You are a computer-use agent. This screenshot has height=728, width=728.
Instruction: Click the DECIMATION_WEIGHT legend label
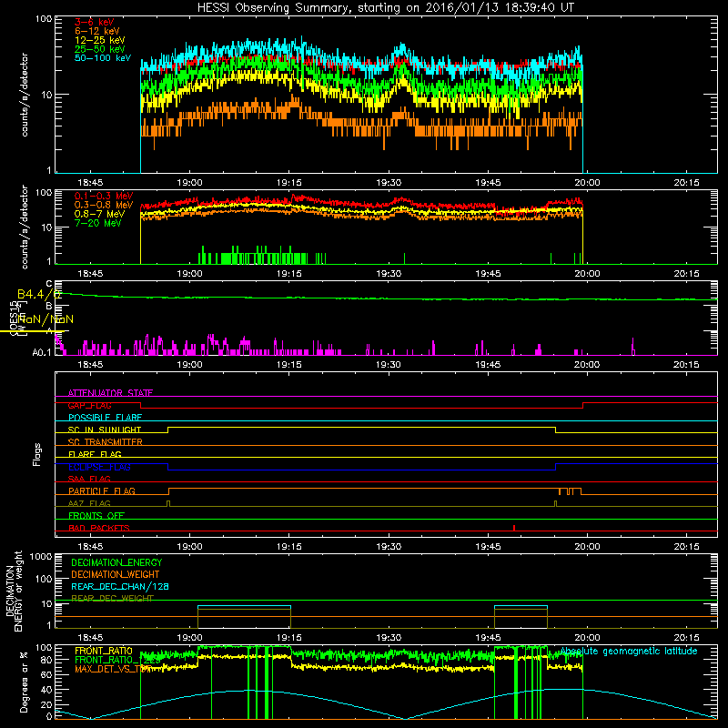(x=116, y=574)
